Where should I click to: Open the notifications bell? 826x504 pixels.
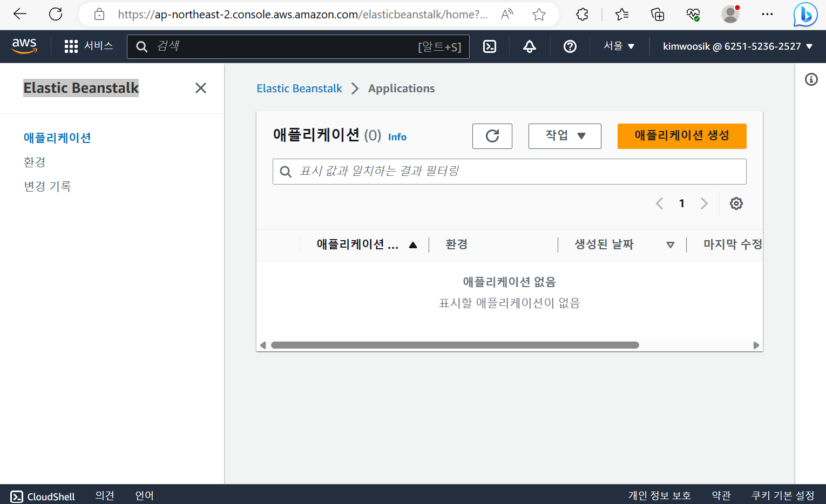pyautogui.click(x=530, y=46)
